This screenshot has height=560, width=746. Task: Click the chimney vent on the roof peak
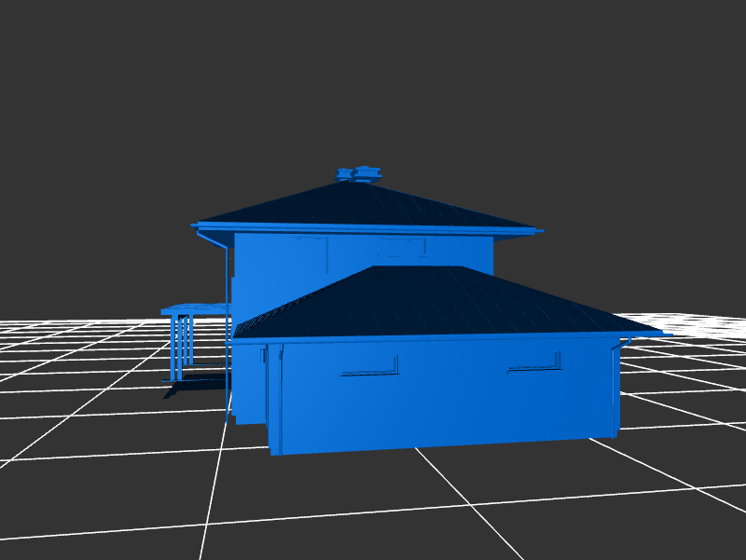pyautogui.click(x=359, y=173)
